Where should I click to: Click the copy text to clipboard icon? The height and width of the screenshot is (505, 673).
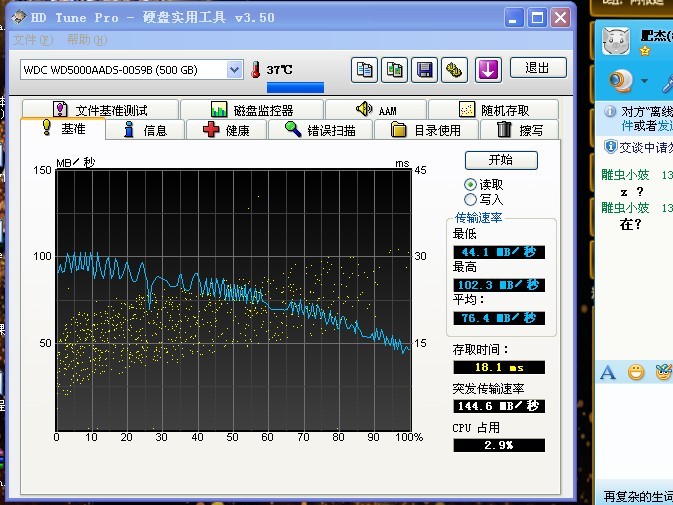365,69
